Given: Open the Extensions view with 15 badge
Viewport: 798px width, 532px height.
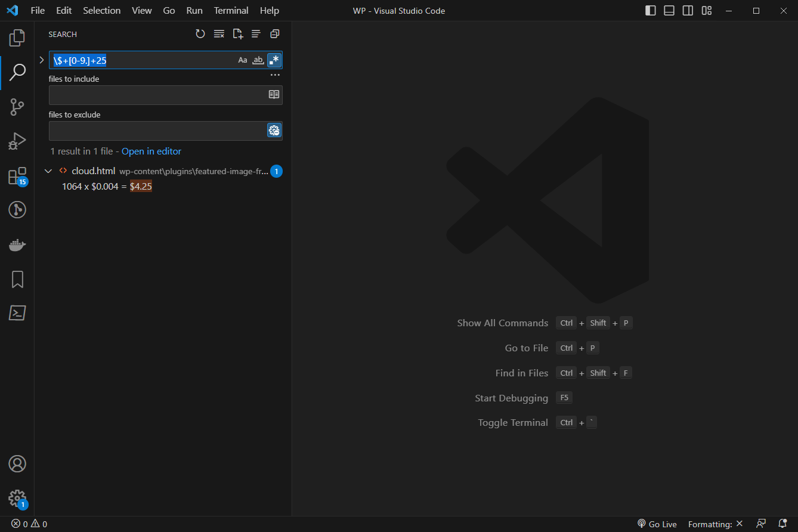Looking at the screenshot, I should tap(17, 176).
